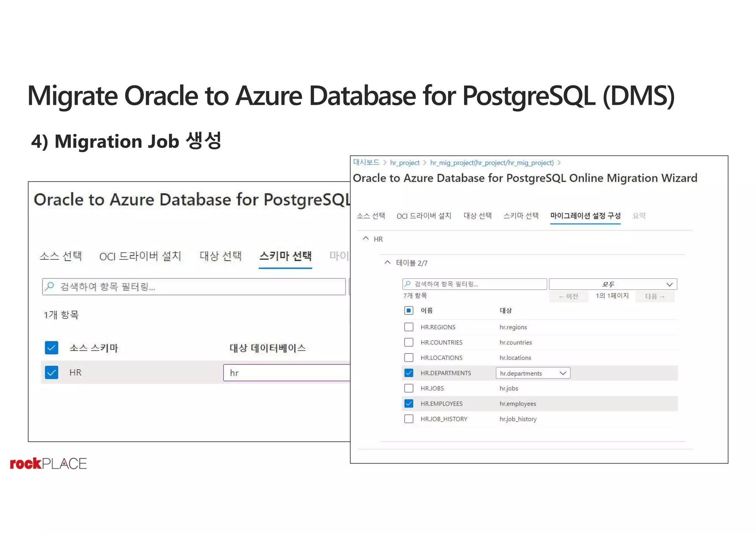Open the 대상 선택 tab in wizard window
The width and height of the screenshot is (756, 534).
click(x=478, y=216)
